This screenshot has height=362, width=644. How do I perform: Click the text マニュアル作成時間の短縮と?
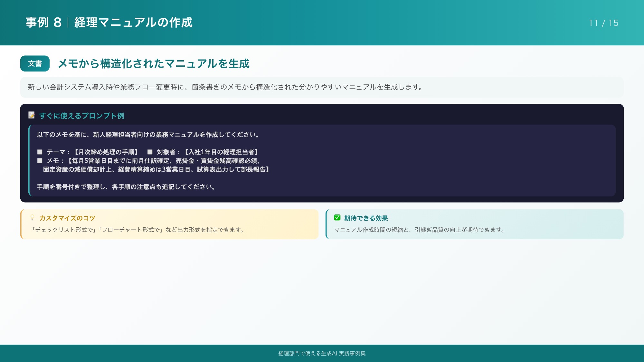420,230
